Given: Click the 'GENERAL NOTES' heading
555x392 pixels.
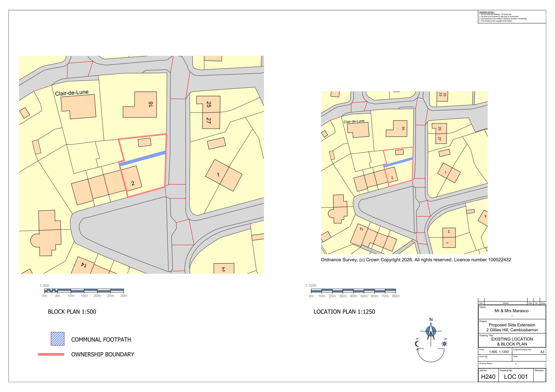Looking at the screenshot, I should (487, 12).
